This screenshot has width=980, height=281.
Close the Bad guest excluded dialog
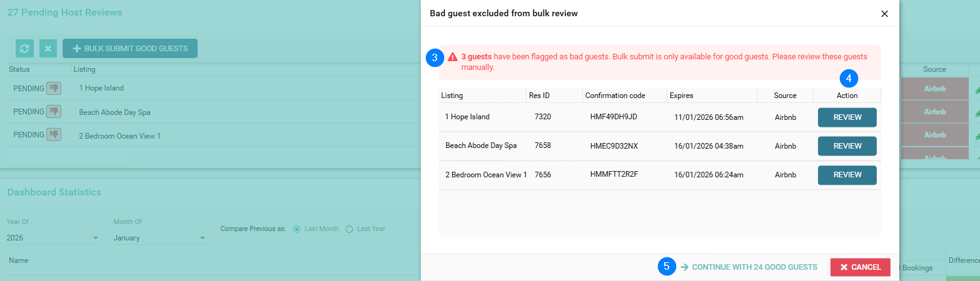884,14
